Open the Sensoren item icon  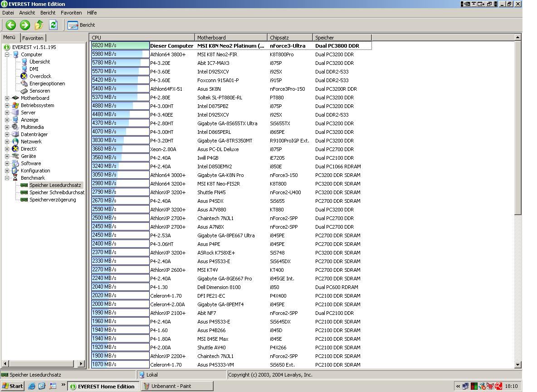pos(24,91)
